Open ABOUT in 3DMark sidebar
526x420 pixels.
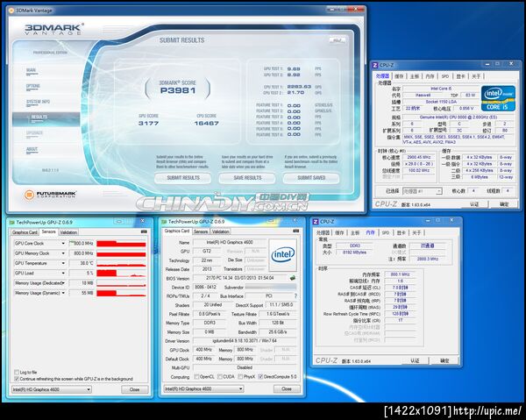pos(32,149)
